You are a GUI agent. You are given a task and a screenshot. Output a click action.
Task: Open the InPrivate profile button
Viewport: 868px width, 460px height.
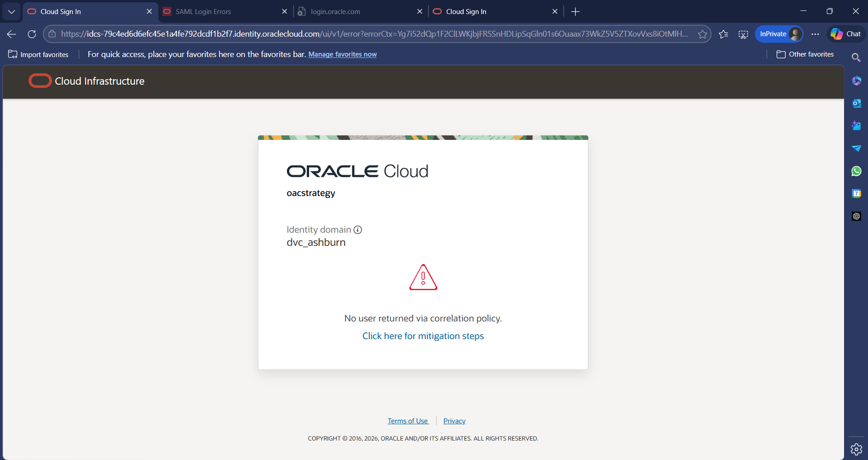pos(779,34)
